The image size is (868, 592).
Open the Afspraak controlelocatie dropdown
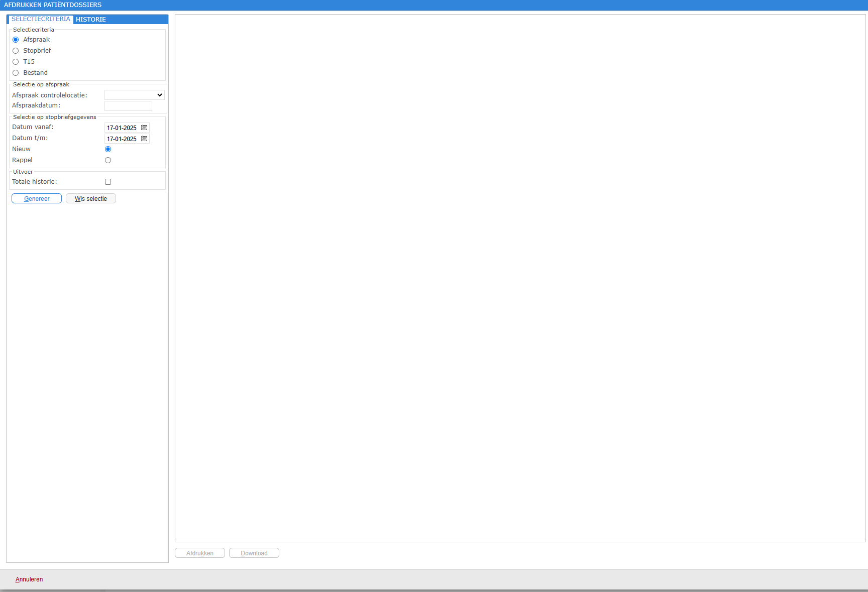coord(134,95)
